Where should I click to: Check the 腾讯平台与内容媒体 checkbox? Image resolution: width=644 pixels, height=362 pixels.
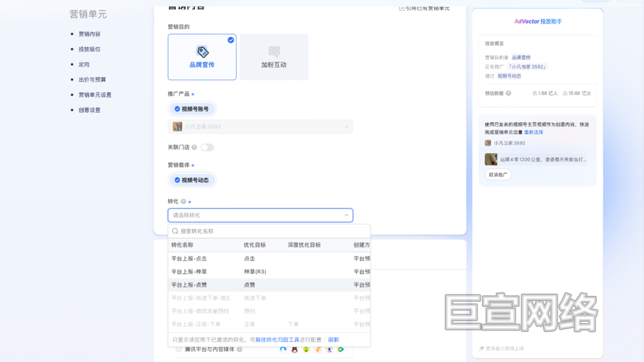[x=179, y=349]
